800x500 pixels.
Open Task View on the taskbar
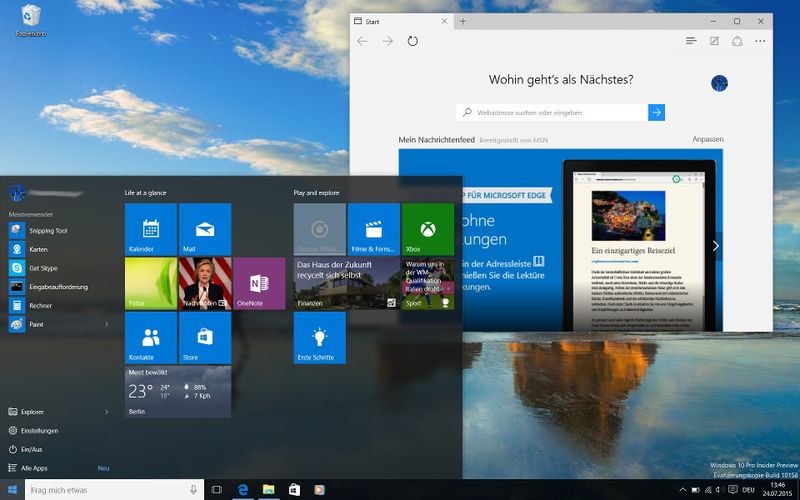(x=216, y=490)
